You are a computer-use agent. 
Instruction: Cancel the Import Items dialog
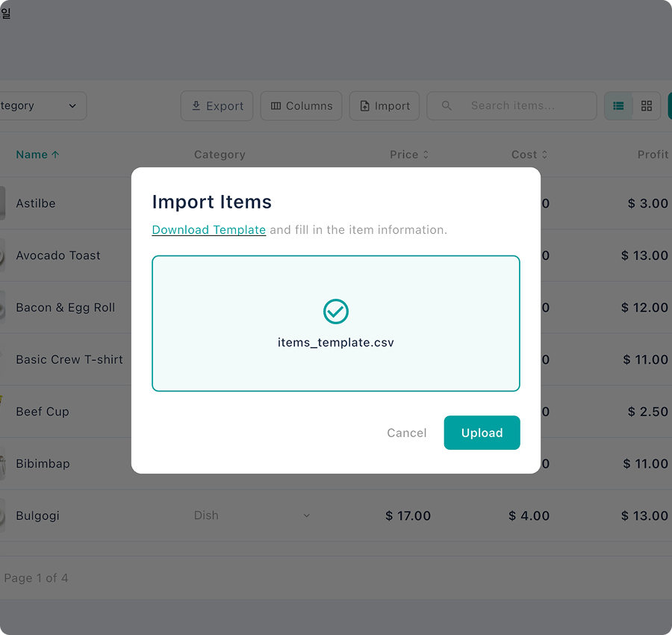(x=407, y=433)
